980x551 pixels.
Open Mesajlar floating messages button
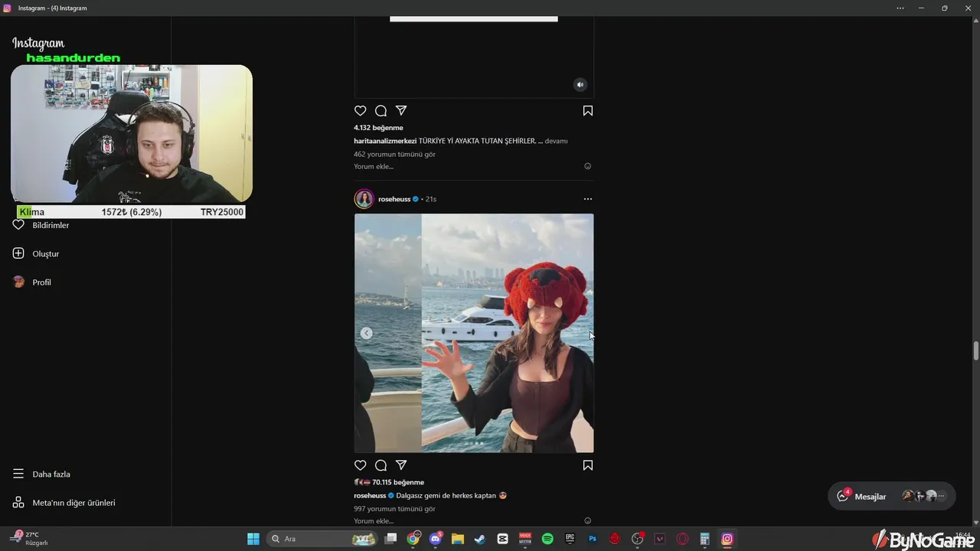pyautogui.click(x=892, y=496)
